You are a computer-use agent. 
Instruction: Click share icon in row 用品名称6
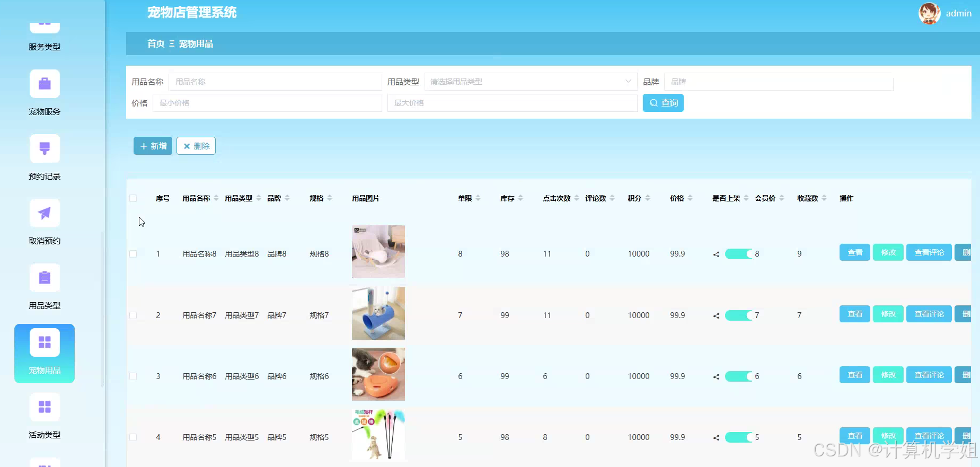click(716, 377)
